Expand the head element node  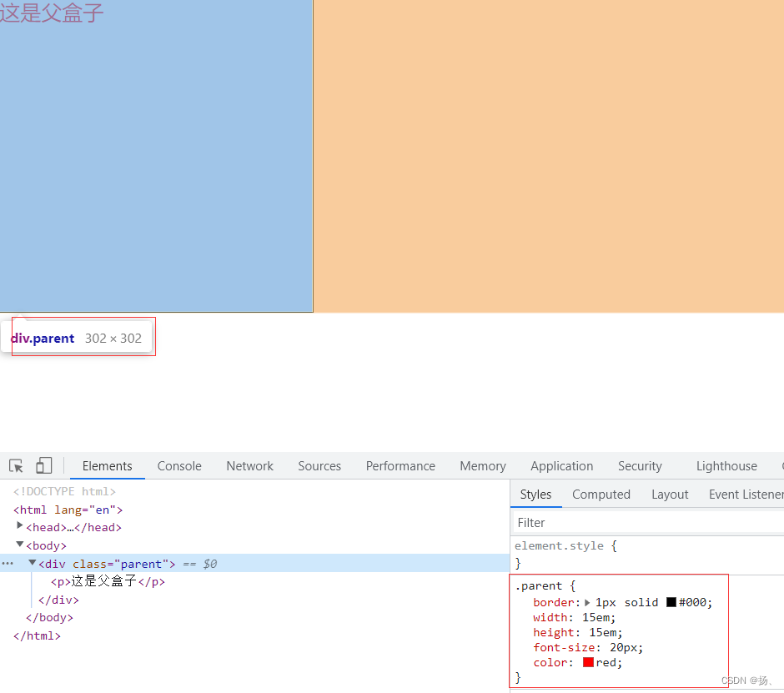click(x=19, y=525)
